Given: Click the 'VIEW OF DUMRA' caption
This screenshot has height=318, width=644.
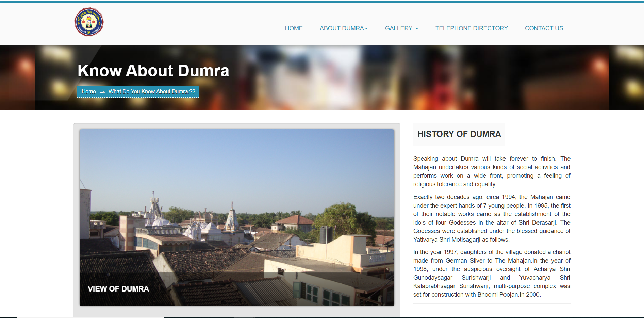Looking at the screenshot, I should point(118,289).
